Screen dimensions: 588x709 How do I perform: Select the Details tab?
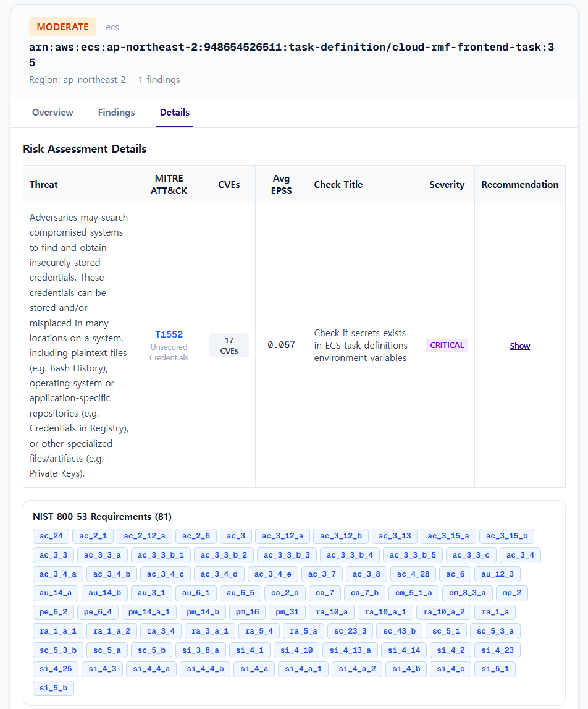point(174,112)
